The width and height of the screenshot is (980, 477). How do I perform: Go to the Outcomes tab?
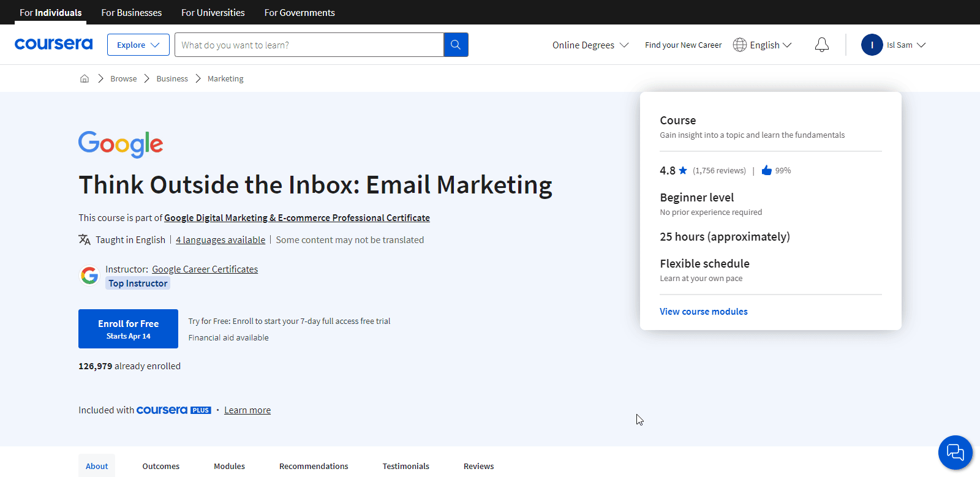click(161, 466)
